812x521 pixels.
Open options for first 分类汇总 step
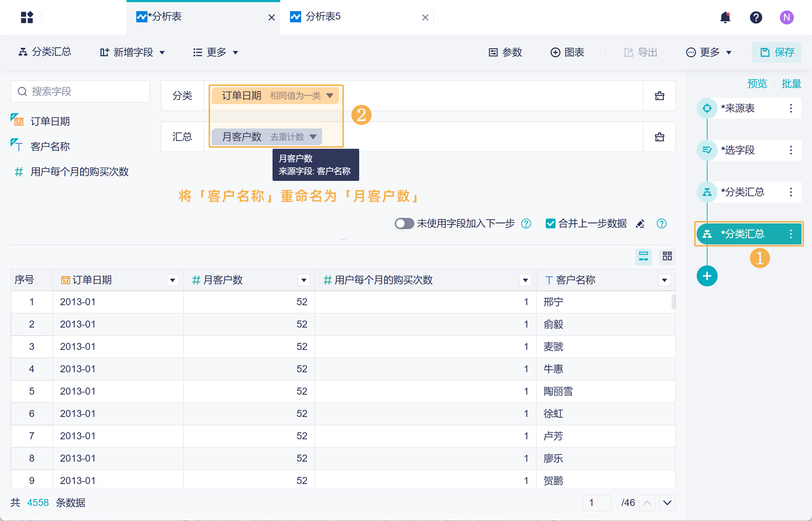coord(791,192)
